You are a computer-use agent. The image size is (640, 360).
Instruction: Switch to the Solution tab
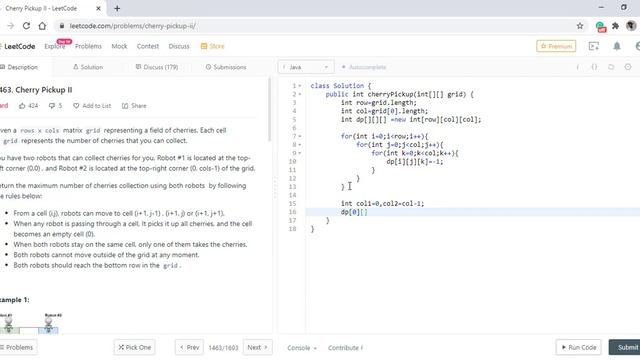(x=88, y=67)
